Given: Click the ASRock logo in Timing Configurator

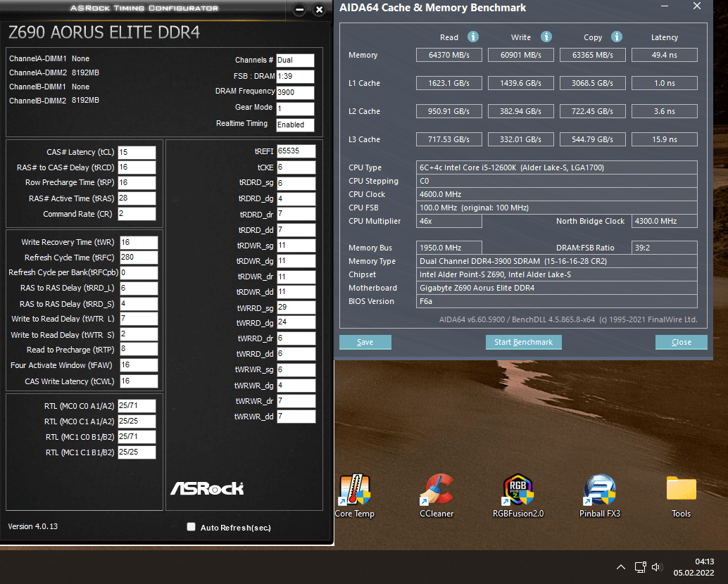Looking at the screenshot, I should (207, 488).
